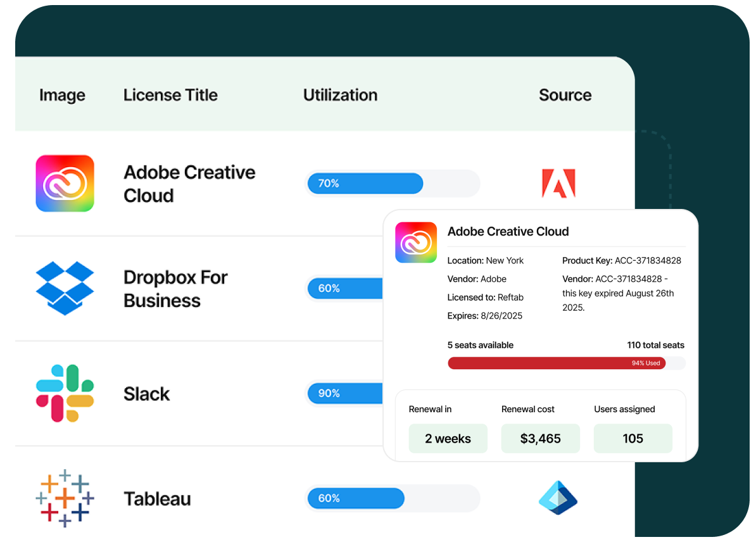
Task: Open the Slack license title
Action: (146, 394)
